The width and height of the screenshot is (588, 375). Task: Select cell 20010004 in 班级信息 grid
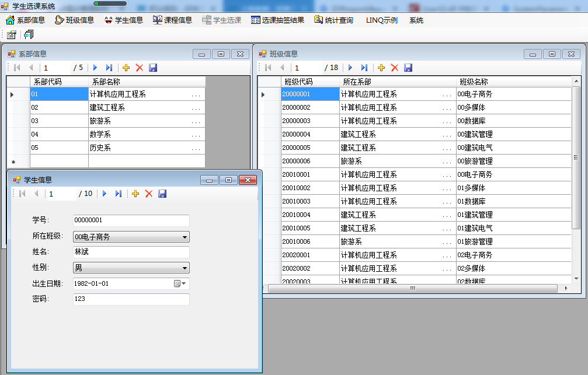[x=310, y=215]
